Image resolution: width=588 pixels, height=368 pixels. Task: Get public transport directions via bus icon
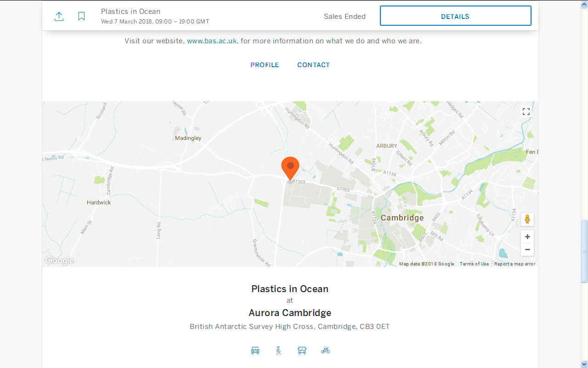302,351
